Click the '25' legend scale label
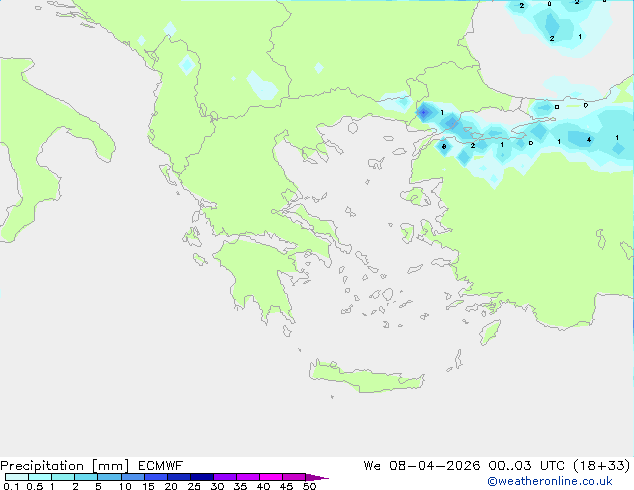Screen dimensions: 634x490 (194, 486)
